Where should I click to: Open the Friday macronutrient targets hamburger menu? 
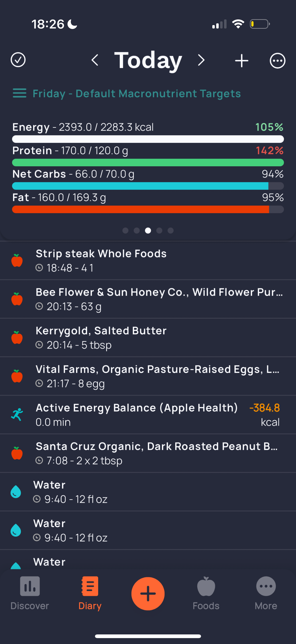tap(19, 93)
